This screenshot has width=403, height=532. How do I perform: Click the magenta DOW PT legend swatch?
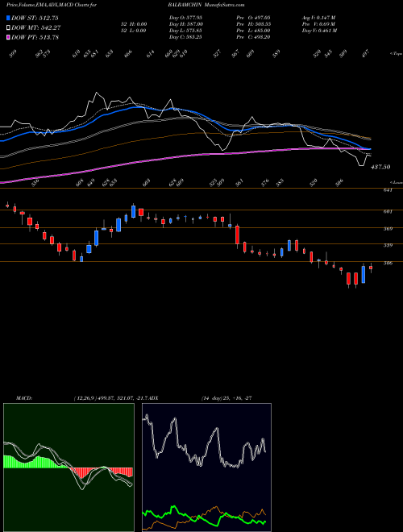9,37
